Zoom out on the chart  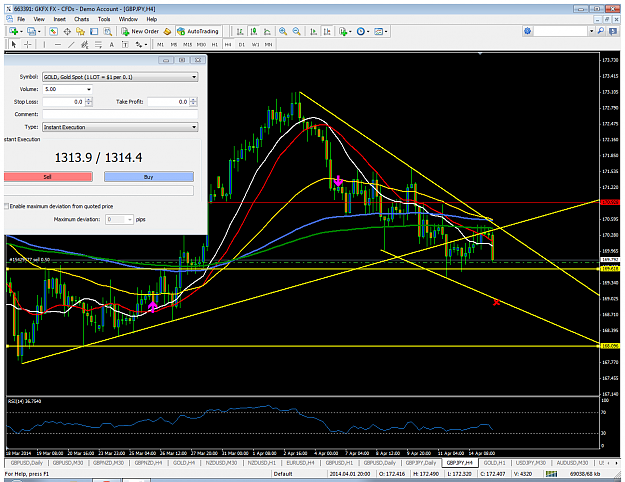[x=297, y=31]
